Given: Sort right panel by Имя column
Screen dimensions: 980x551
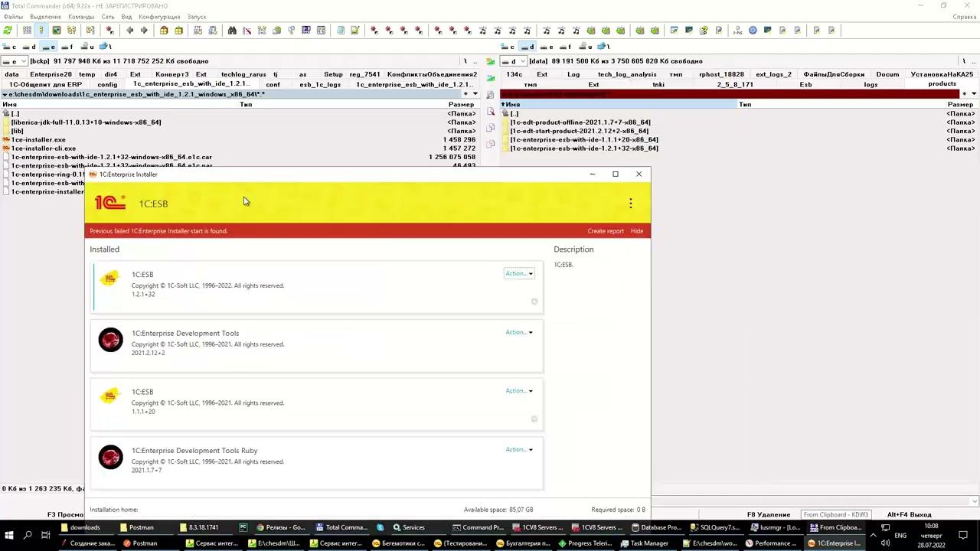Looking at the screenshot, I should tap(619, 104).
